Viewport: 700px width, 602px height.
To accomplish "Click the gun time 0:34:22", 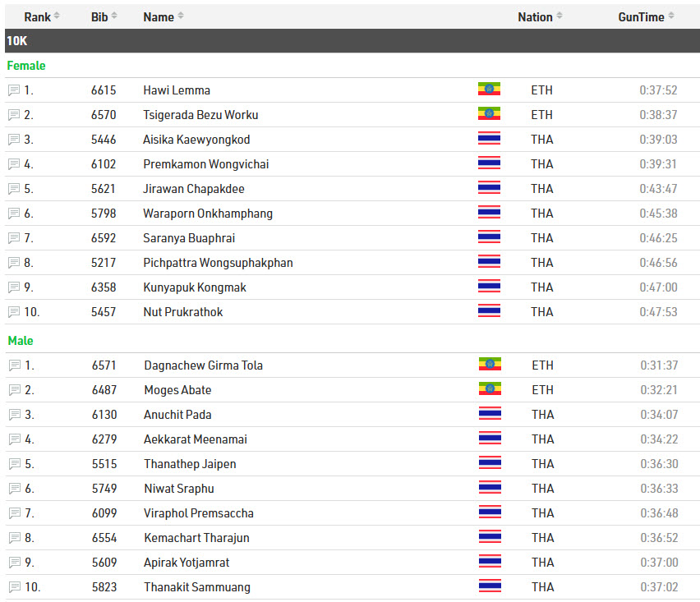I will pos(660,439).
